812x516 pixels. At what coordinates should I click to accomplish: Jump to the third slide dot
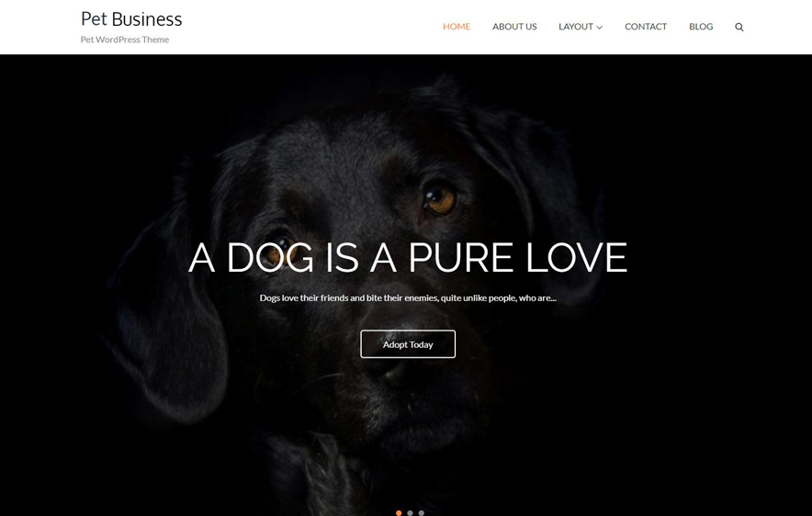click(422, 513)
